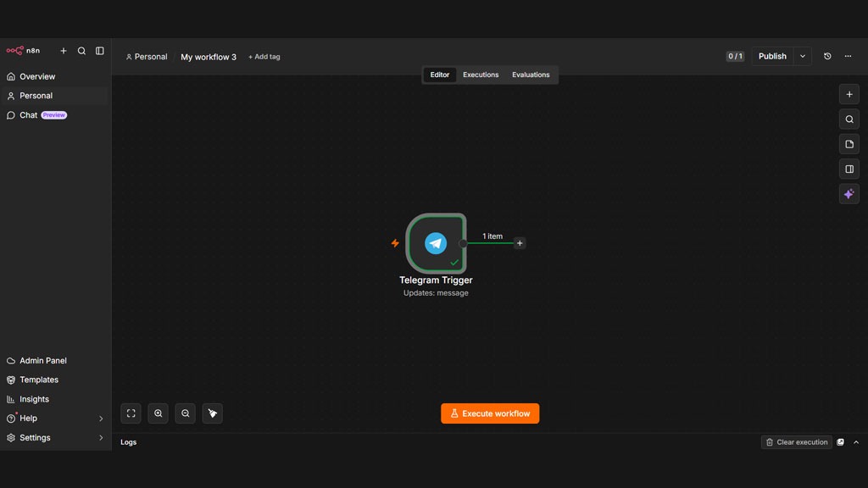Switch to the Evaluations tab
Screen dimensions: 868x488
(x=531, y=75)
